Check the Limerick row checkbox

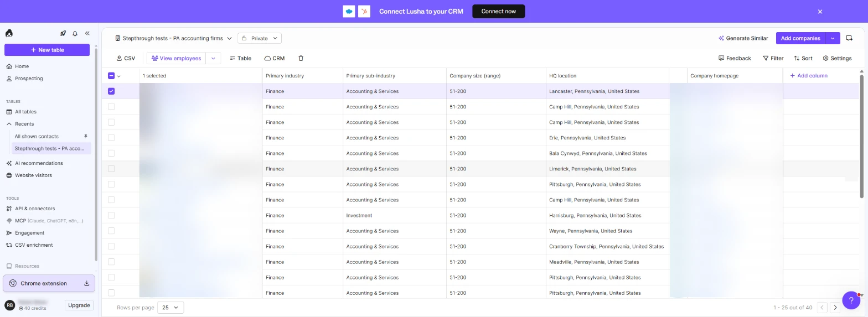click(x=111, y=169)
